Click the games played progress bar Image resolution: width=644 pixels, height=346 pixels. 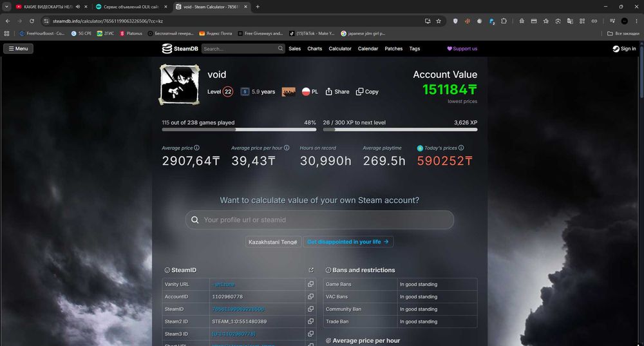[x=239, y=130]
